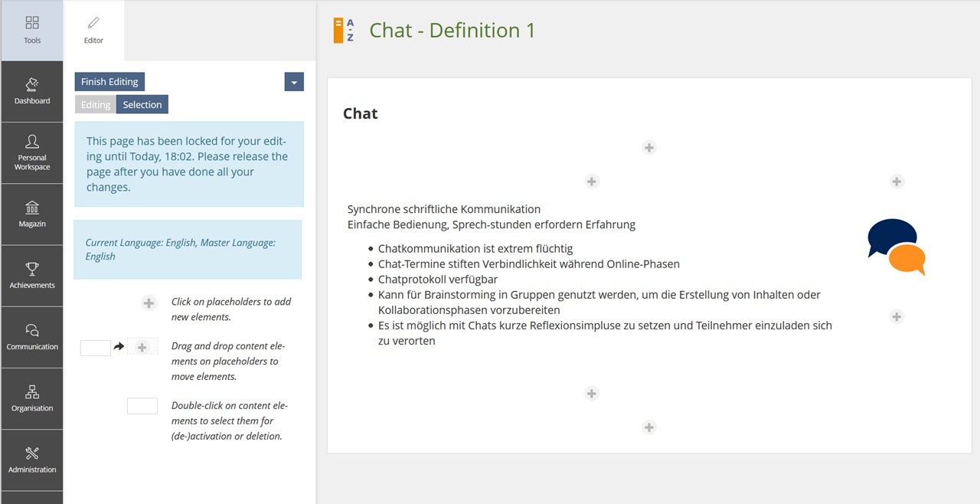This screenshot has height=504, width=980.
Task: Click bullet starting 'Es ist möglich mit Chats'
Action: (605, 333)
